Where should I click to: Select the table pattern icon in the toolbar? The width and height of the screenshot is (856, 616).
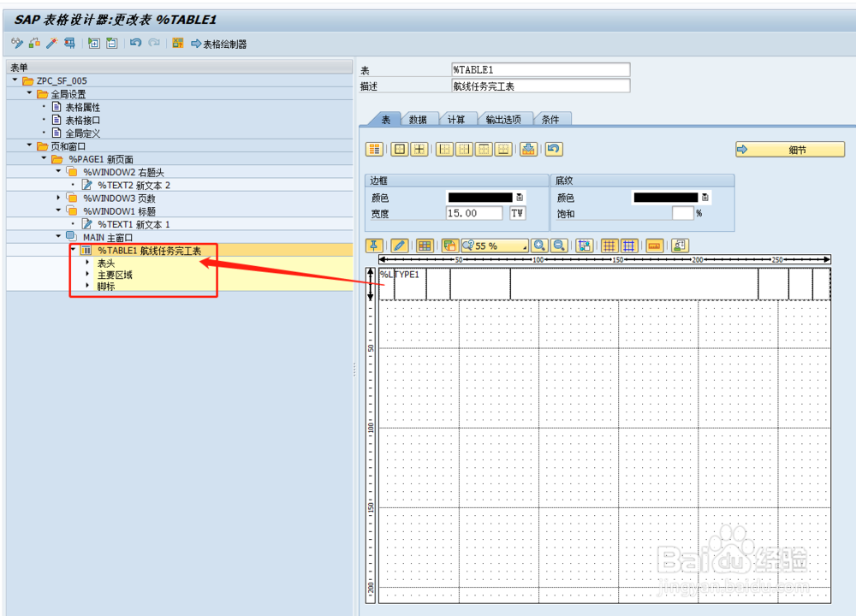(x=375, y=149)
